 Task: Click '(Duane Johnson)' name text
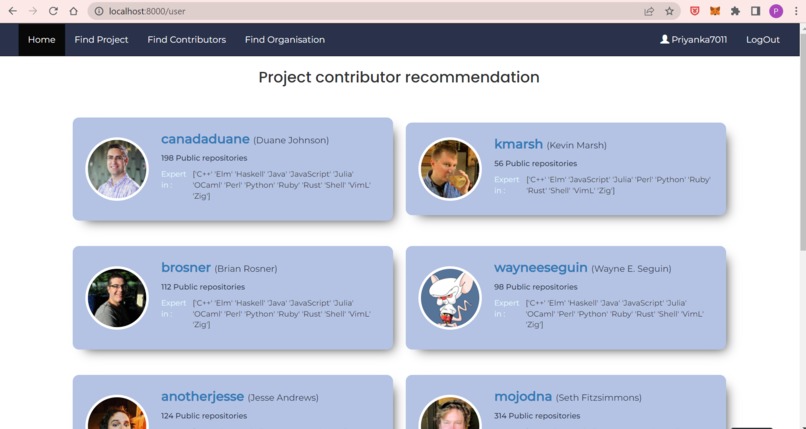pos(291,140)
